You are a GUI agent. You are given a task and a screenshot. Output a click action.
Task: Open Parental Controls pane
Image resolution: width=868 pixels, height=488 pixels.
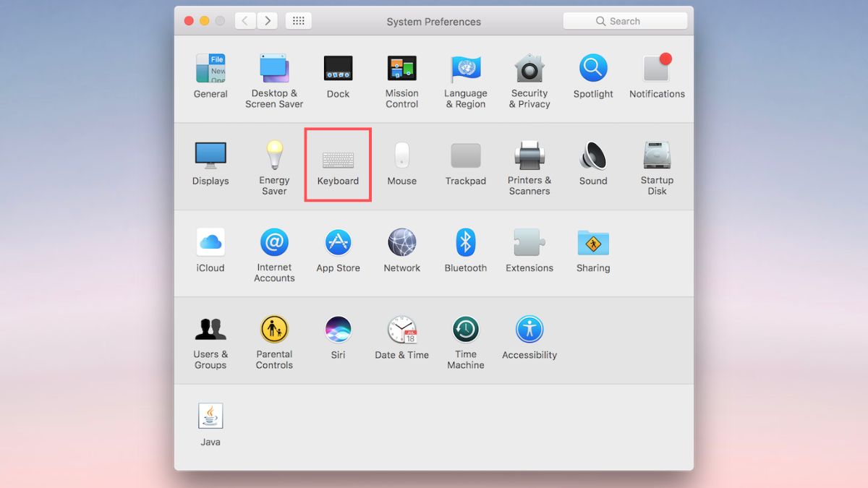point(274,342)
